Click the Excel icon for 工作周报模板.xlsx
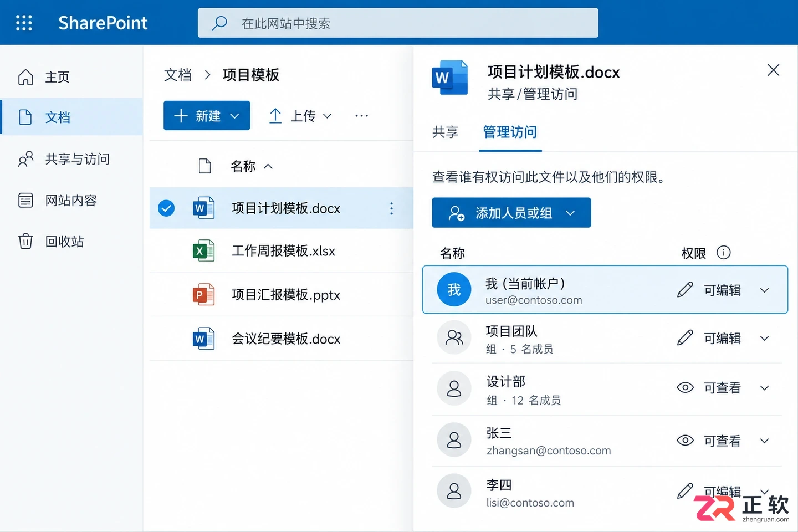798x532 pixels. pyautogui.click(x=203, y=251)
